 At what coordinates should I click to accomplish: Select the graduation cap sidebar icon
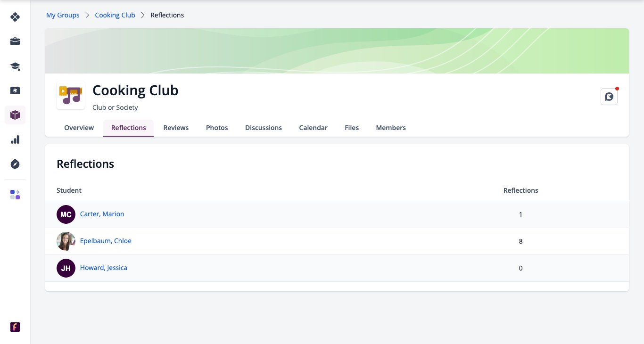(15, 66)
